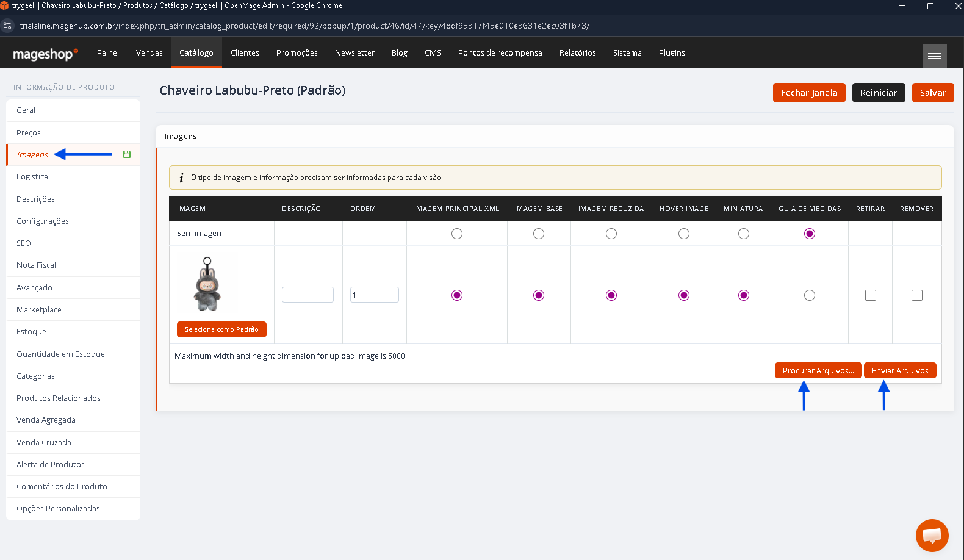The height and width of the screenshot is (560, 964).
Task: Open the Blog menu
Action: tap(400, 53)
